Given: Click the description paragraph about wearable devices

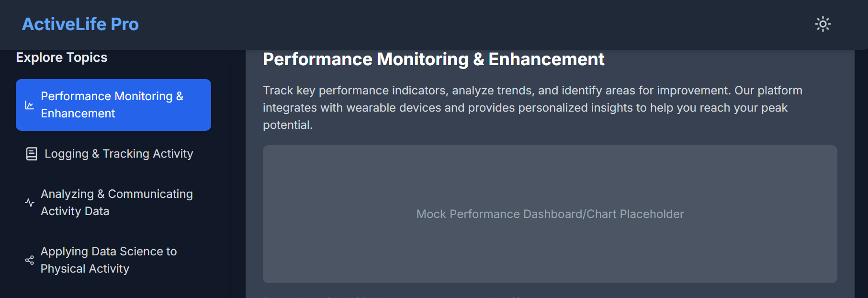Looking at the screenshot, I should (x=525, y=108).
